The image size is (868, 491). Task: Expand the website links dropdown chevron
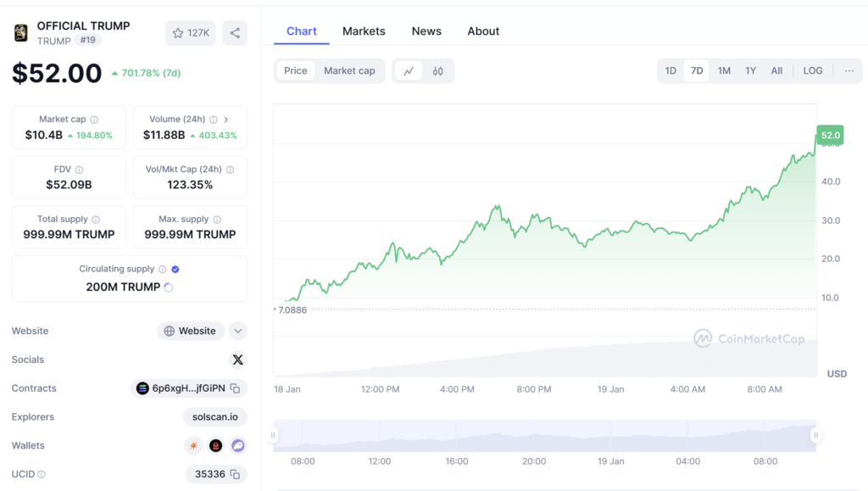tap(238, 331)
